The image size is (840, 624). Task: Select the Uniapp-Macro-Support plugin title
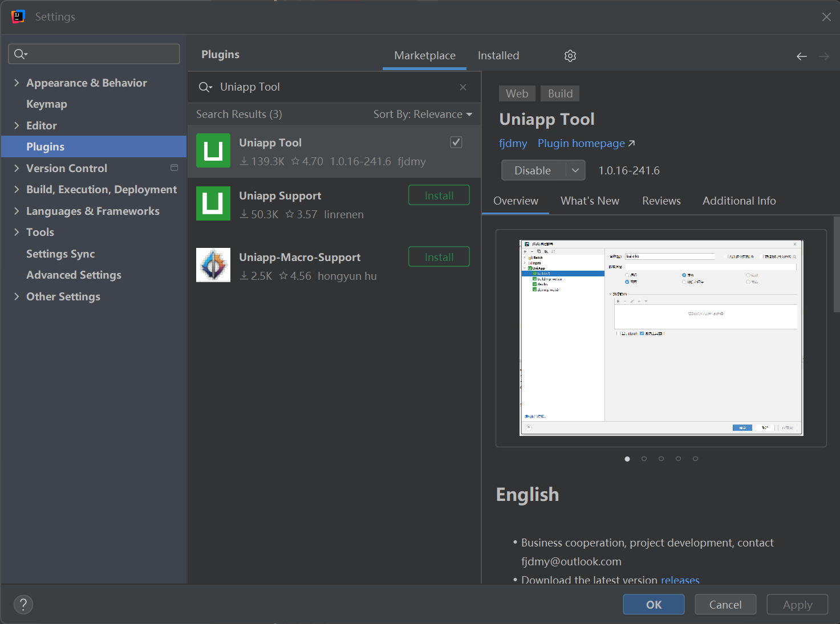(300, 257)
